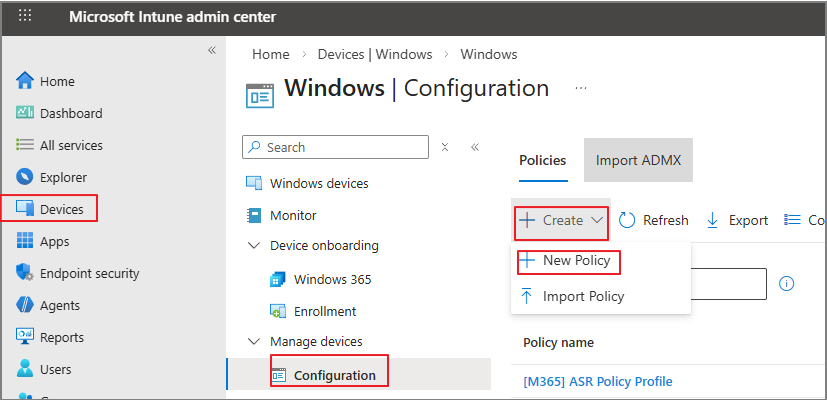Go to Endpoint security in the sidebar

tap(90, 273)
